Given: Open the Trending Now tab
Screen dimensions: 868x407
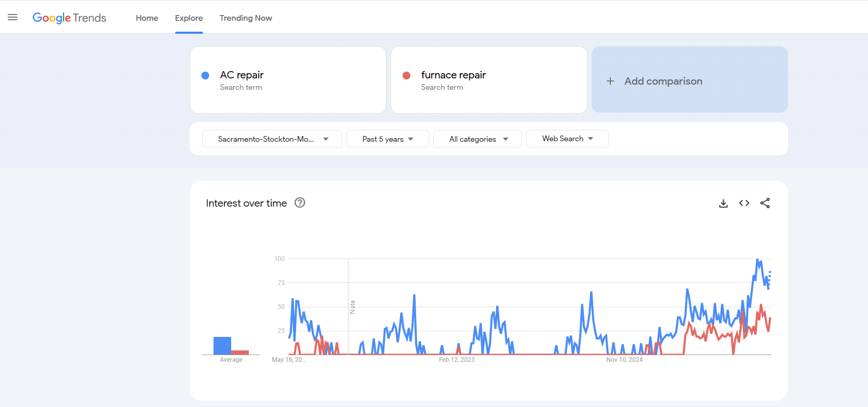Looking at the screenshot, I should tap(246, 18).
